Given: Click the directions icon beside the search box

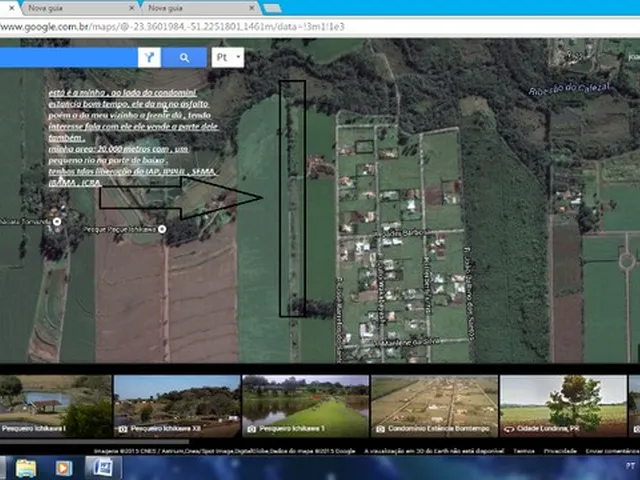Looking at the screenshot, I should click(x=149, y=58).
